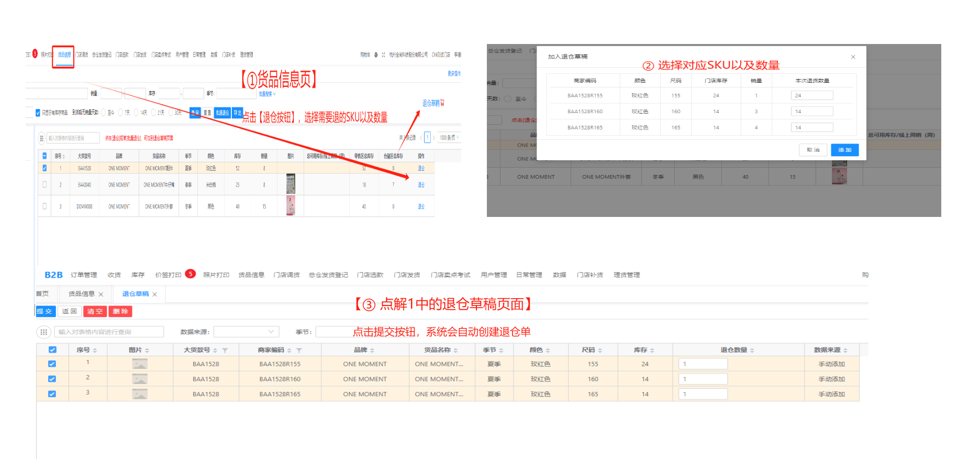Close the 加入退仓草稿 dialog with X
The width and height of the screenshot is (980, 459).
tap(853, 57)
